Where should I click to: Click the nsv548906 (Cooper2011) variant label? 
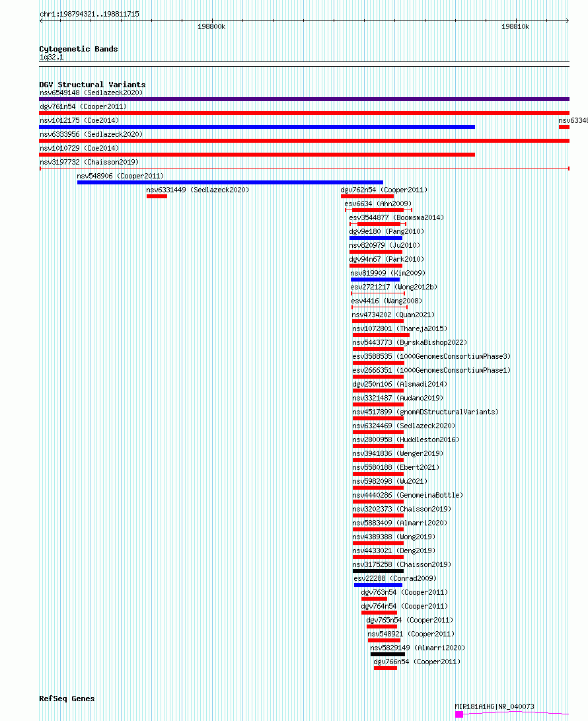pyautogui.click(x=120, y=176)
